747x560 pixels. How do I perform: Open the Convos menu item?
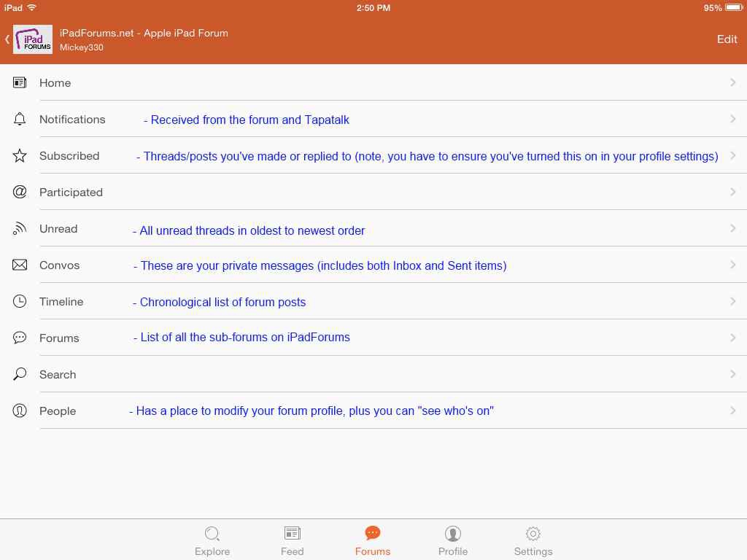373,264
